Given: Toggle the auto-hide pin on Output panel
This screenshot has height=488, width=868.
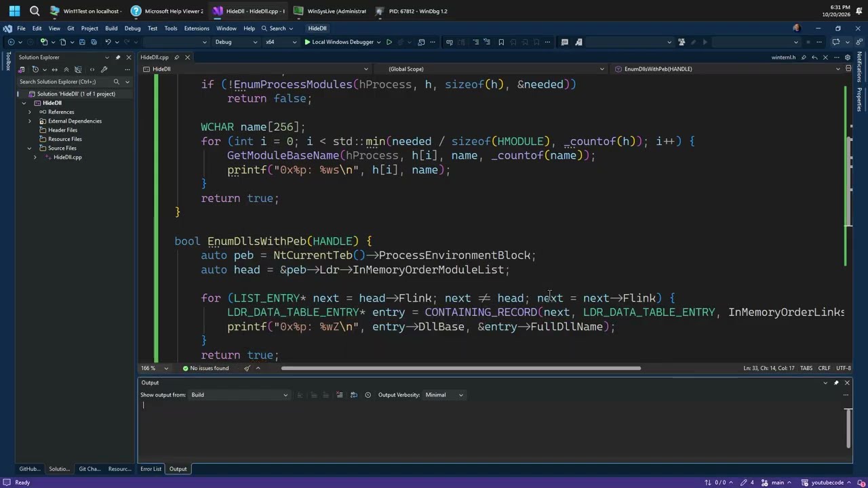Looking at the screenshot, I should (x=836, y=383).
